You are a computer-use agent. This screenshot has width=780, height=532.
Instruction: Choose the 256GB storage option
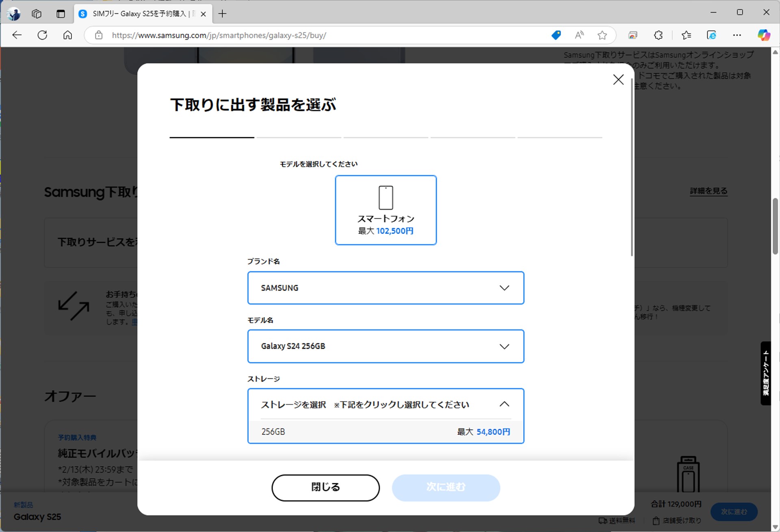click(x=386, y=432)
